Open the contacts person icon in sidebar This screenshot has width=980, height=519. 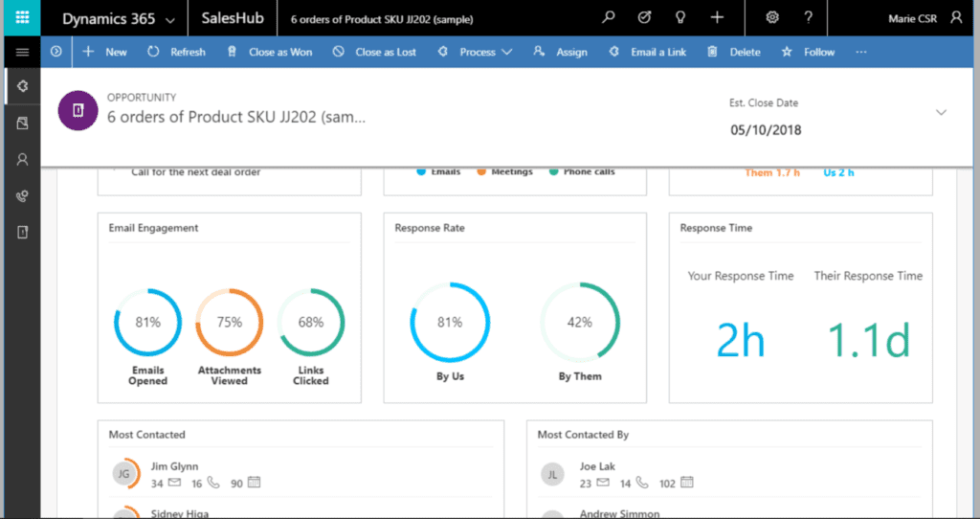22,160
